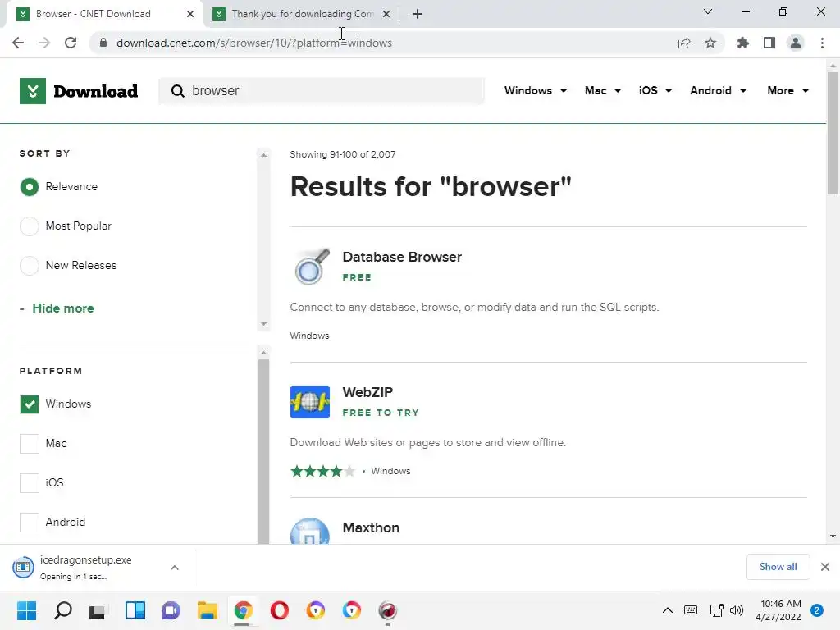Check the iOS platform checkbox
The height and width of the screenshot is (630, 840).
tap(30, 482)
